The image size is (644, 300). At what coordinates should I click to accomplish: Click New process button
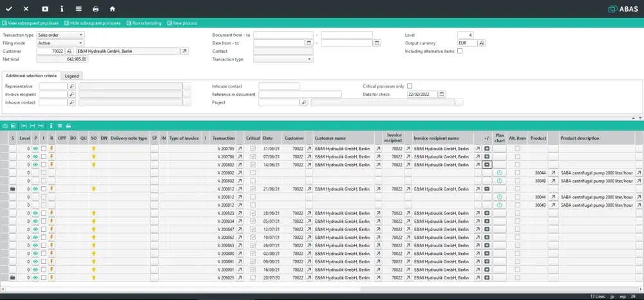click(182, 23)
